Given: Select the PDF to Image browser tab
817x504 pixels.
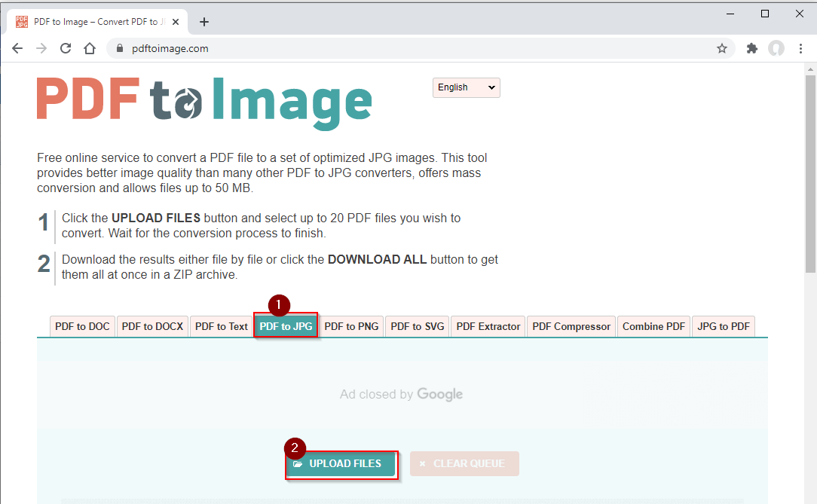Looking at the screenshot, I should point(97,22).
